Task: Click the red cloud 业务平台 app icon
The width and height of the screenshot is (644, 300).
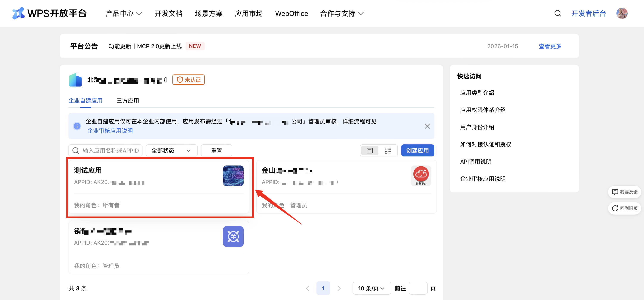Action: click(x=421, y=176)
